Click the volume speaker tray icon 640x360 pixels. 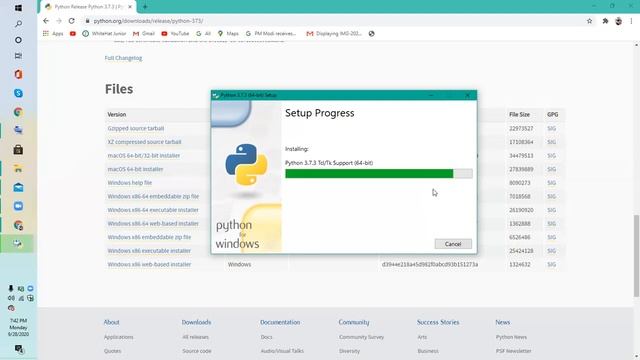[11, 298]
